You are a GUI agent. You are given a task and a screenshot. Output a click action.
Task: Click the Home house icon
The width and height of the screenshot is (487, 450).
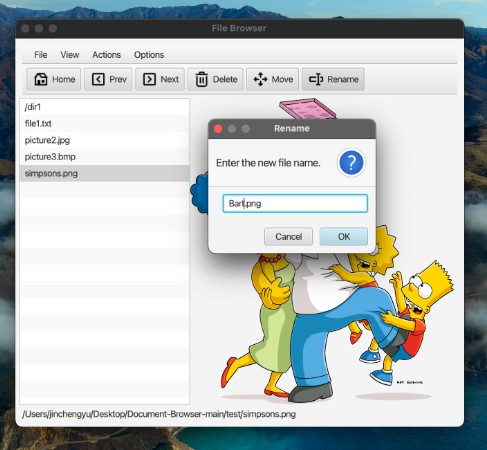tap(41, 79)
